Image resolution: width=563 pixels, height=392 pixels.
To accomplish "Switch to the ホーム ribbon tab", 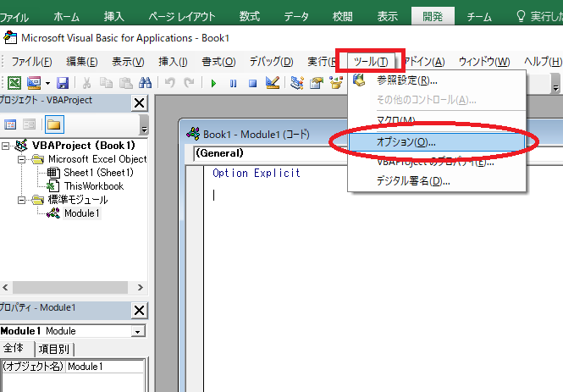I will pos(66,17).
